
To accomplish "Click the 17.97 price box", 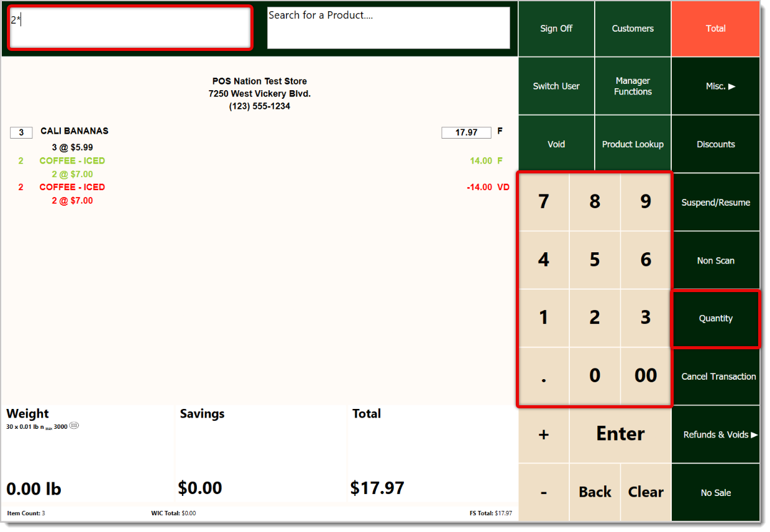I will (x=466, y=132).
